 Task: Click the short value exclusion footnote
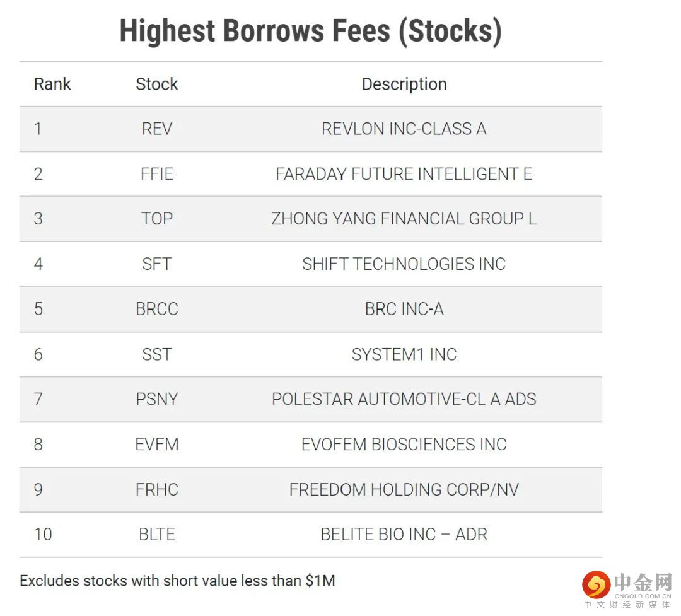pyautogui.click(x=177, y=581)
